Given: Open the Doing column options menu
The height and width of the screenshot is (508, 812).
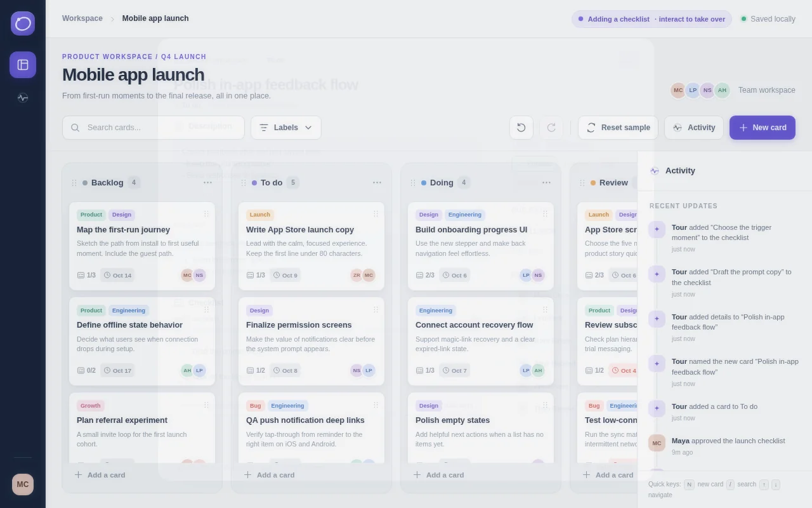Looking at the screenshot, I should (546, 183).
